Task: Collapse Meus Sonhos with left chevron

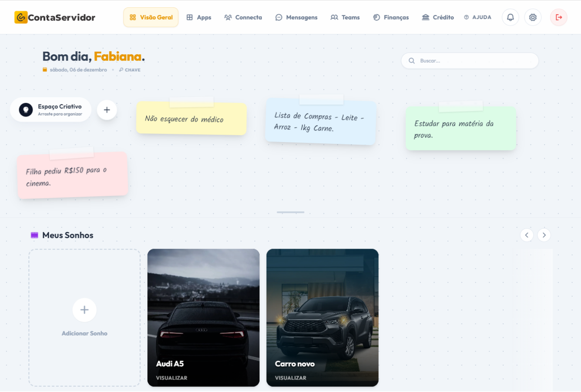Action: click(527, 235)
